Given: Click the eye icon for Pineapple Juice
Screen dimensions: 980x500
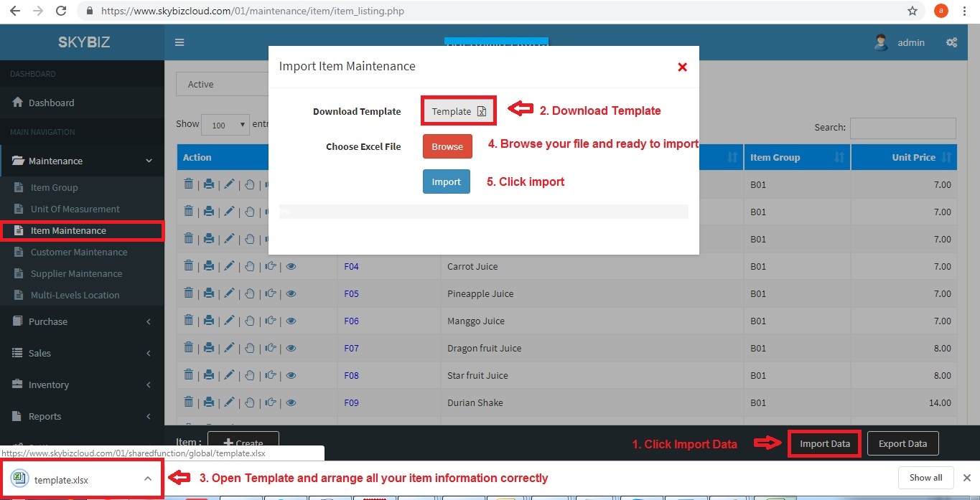Looking at the screenshot, I should tap(291, 293).
